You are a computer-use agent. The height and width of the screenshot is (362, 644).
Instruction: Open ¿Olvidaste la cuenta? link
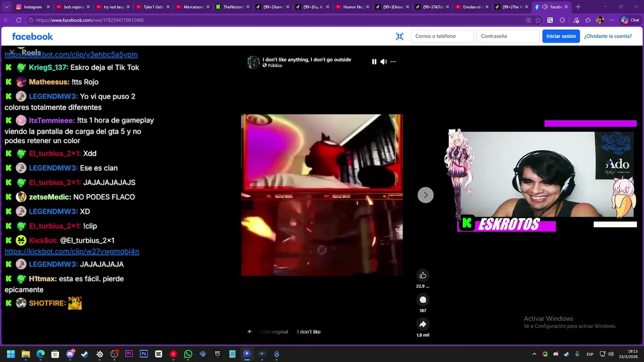[x=608, y=36]
